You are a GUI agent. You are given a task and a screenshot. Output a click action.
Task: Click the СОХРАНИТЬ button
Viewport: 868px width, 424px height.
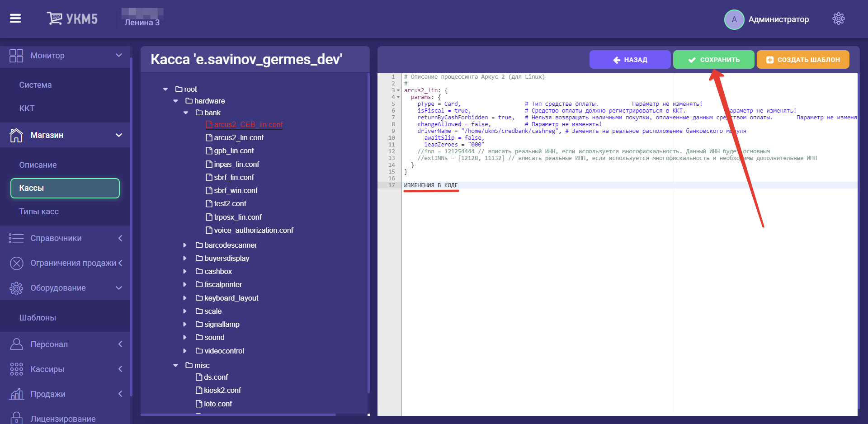coord(713,60)
